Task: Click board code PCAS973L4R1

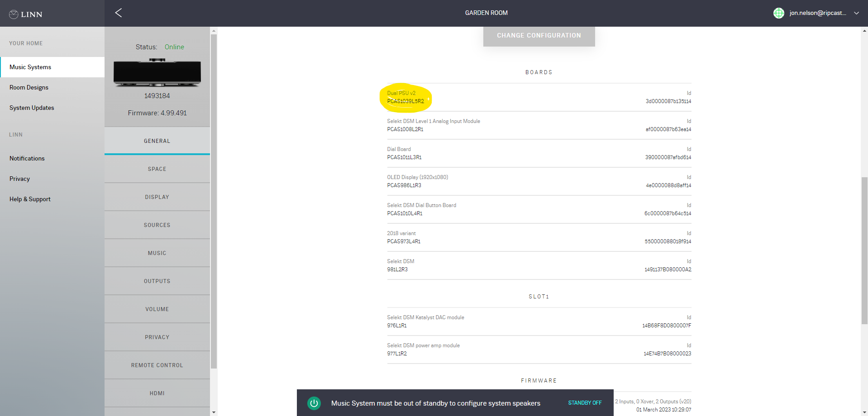Action: [404, 241]
